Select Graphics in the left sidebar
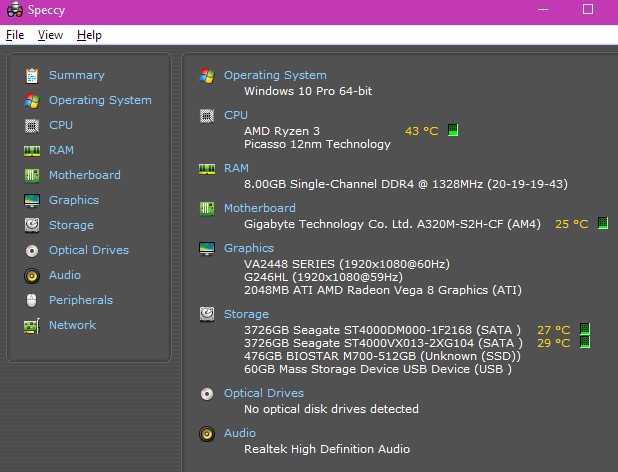 74,200
